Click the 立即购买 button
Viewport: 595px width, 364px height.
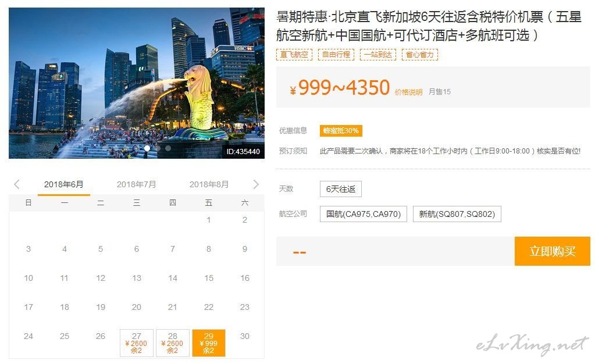553,251
